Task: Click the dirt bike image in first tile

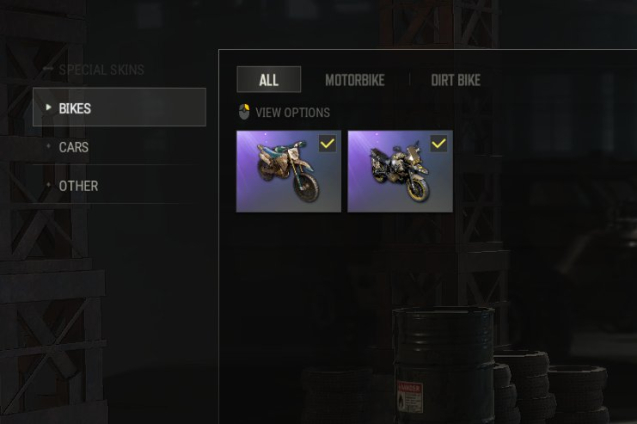Action: (x=288, y=172)
